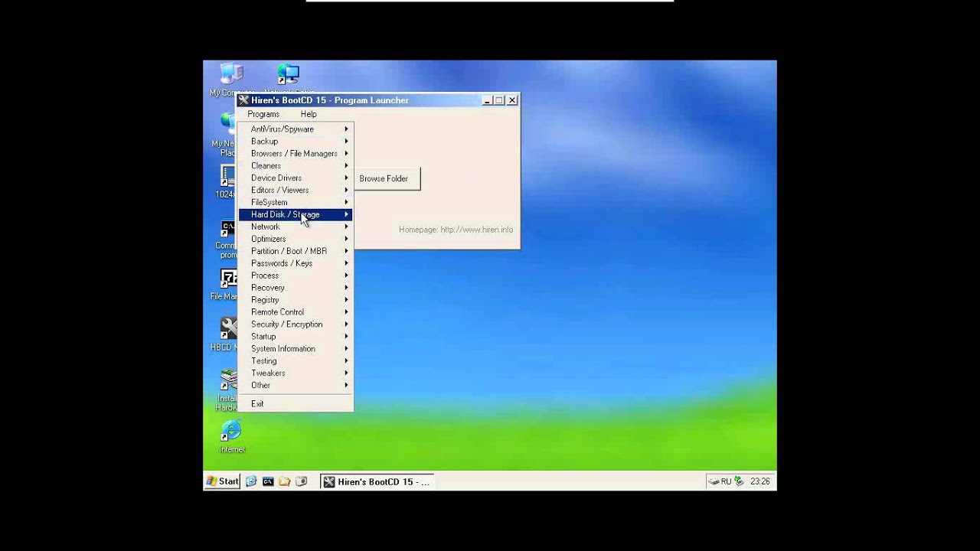Expand the Process submenu arrow

tap(346, 275)
